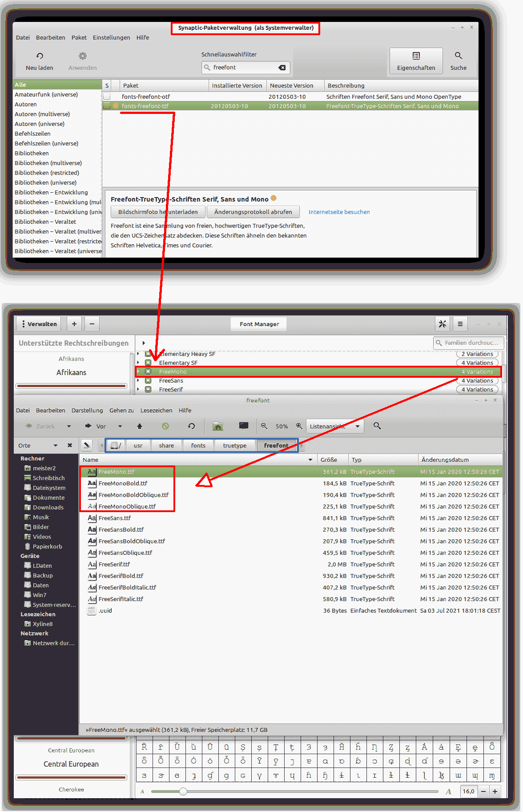The height and width of the screenshot is (812, 523).
Task: Open the Paket menu in Synaptic
Action: (x=79, y=38)
